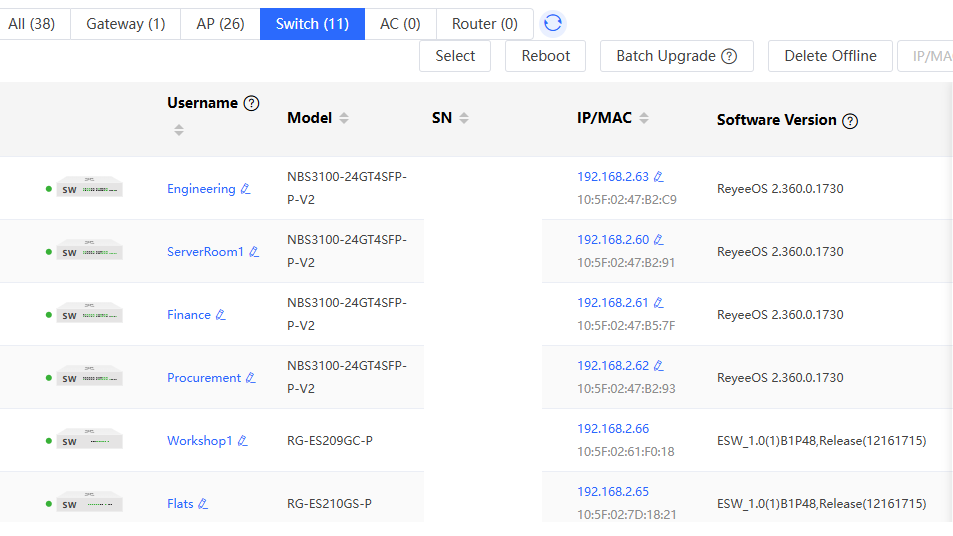
Task: Click Batch Upgrade help icon
Action: tap(729, 57)
